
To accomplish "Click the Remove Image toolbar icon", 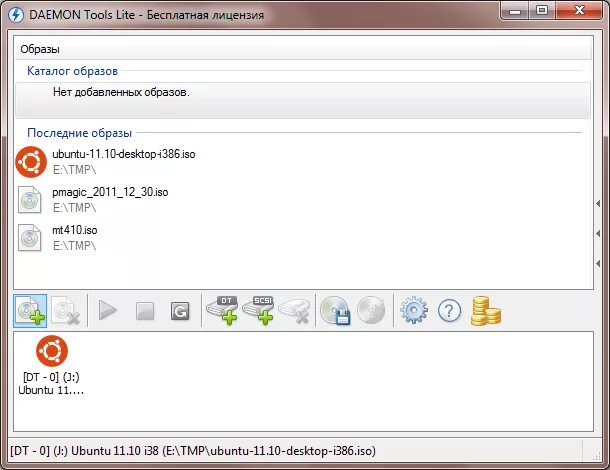I will [x=65, y=311].
